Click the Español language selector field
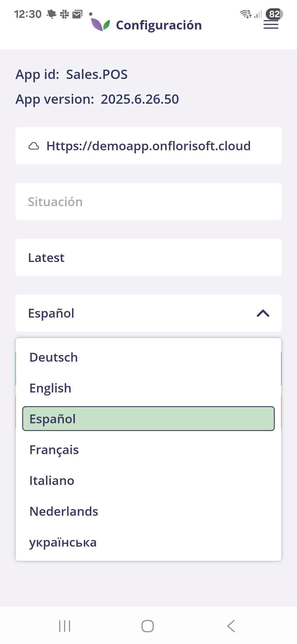The width and height of the screenshot is (297, 644). pyautogui.click(x=137, y=313)
